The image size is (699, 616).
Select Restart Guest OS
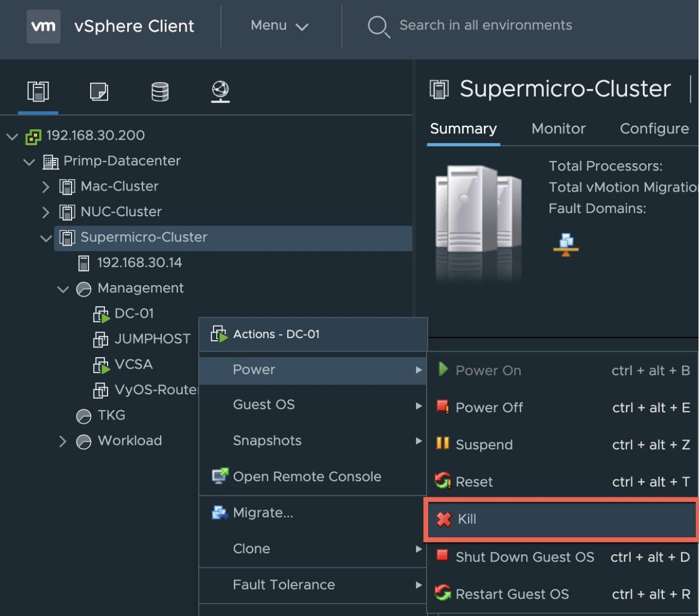(562, 594)
